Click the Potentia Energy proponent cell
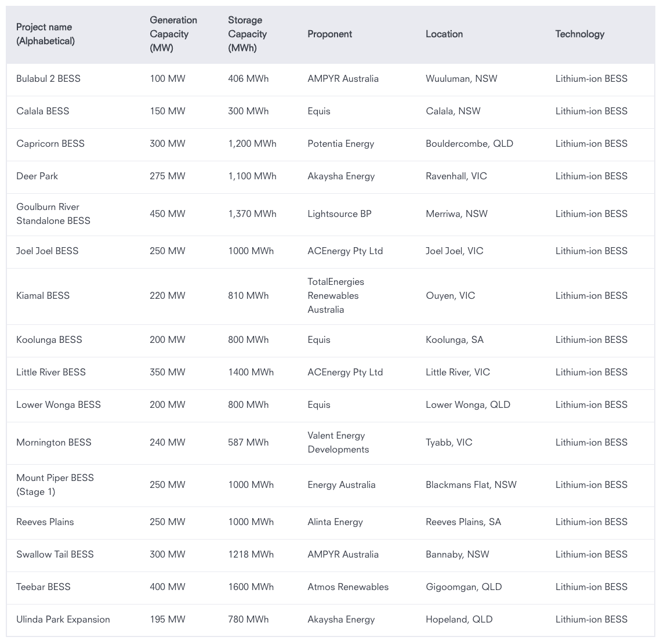 [x=340, y=144]
